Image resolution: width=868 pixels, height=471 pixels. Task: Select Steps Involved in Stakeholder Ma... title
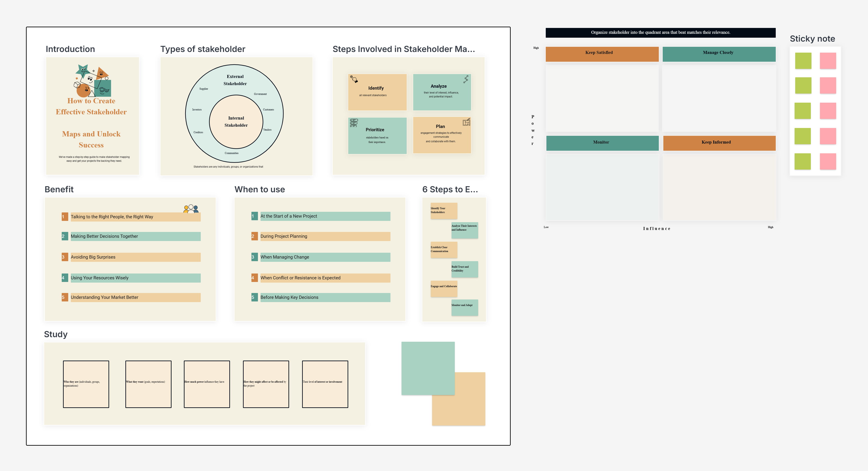tap(404, 49)
